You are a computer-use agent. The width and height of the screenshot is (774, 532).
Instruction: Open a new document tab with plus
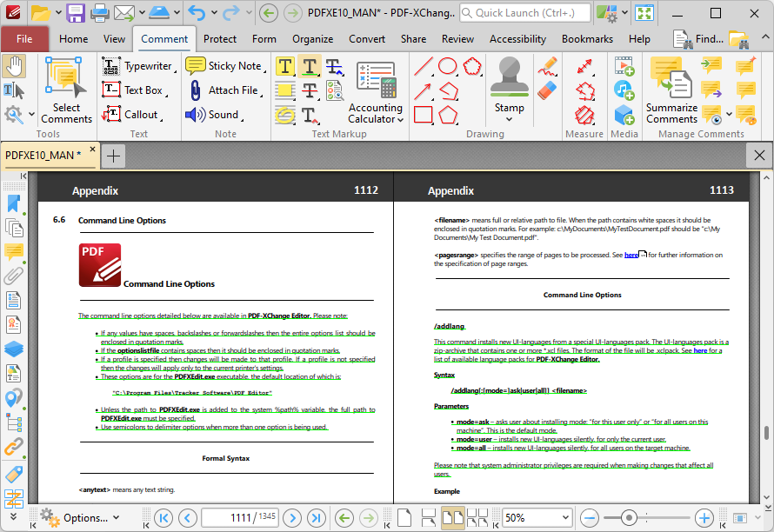pos(114,156)
